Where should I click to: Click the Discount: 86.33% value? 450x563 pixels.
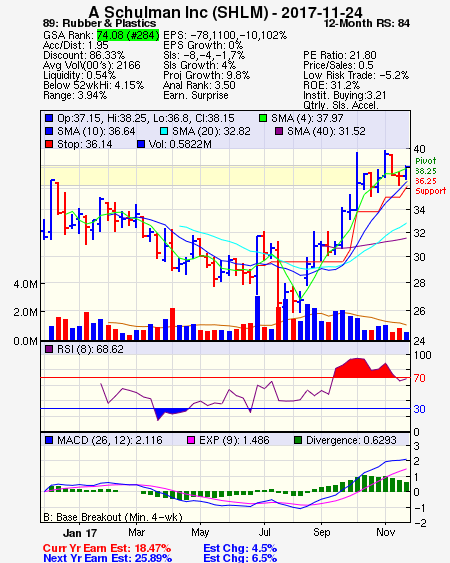coord(84,55)
